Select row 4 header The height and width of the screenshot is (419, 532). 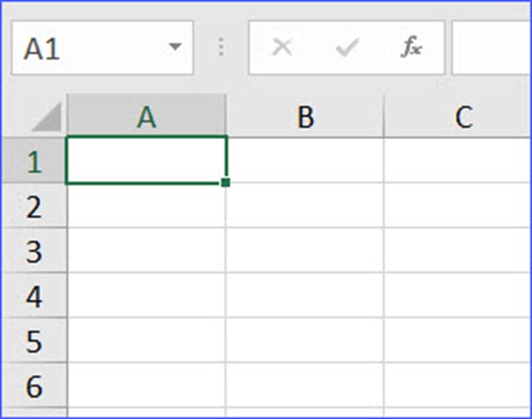pos(34,295)
